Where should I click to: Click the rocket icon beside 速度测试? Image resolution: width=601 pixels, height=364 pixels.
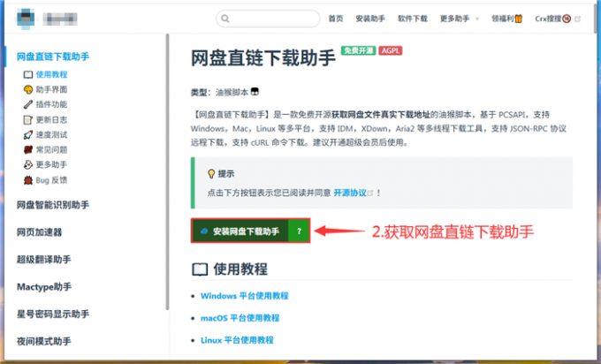point(28,135)
